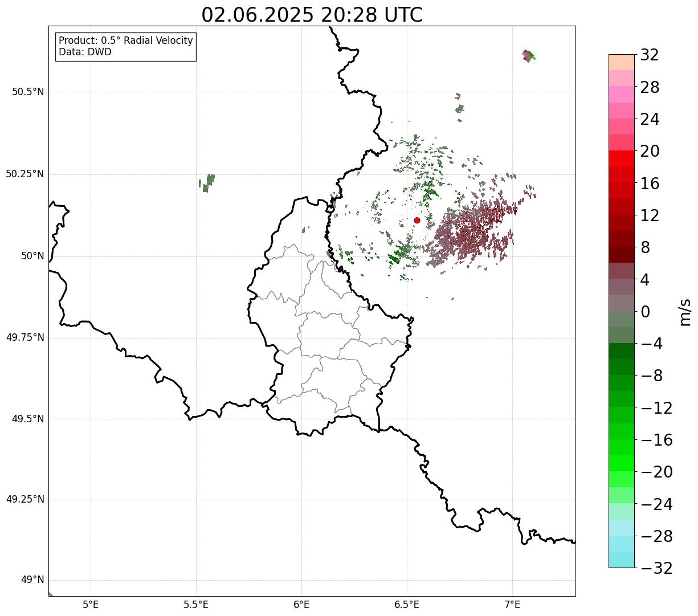Click the colorbar label 28
Screen dimensions: 698x616
[650, 87]
